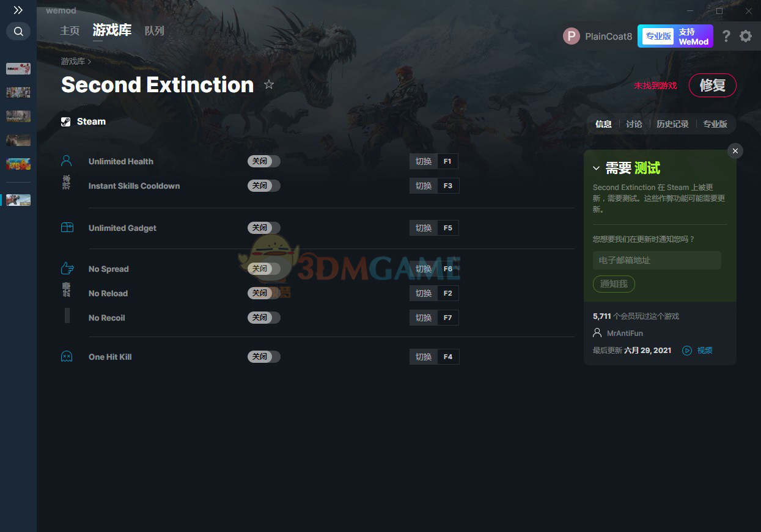Viewport: 761px width, 532px height.
Task: Open the fourth game thumbnail in sidebar
Action: point(18,140)
